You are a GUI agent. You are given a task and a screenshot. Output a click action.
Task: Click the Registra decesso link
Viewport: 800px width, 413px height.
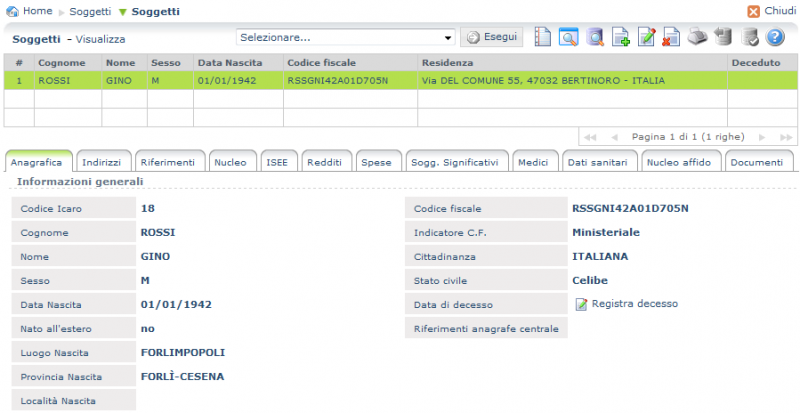click(x=635, y=304)
